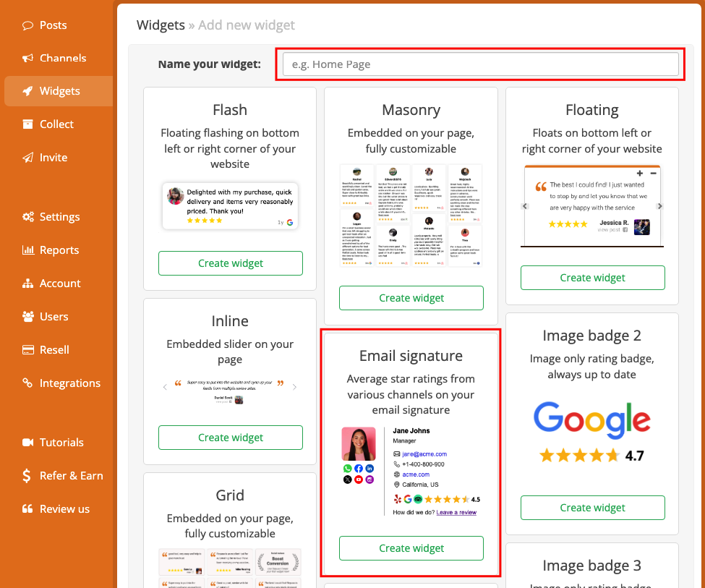The image size is (705, 588).
Task: Click Google G icon in Flash preview
Action: tap(290, 222)
